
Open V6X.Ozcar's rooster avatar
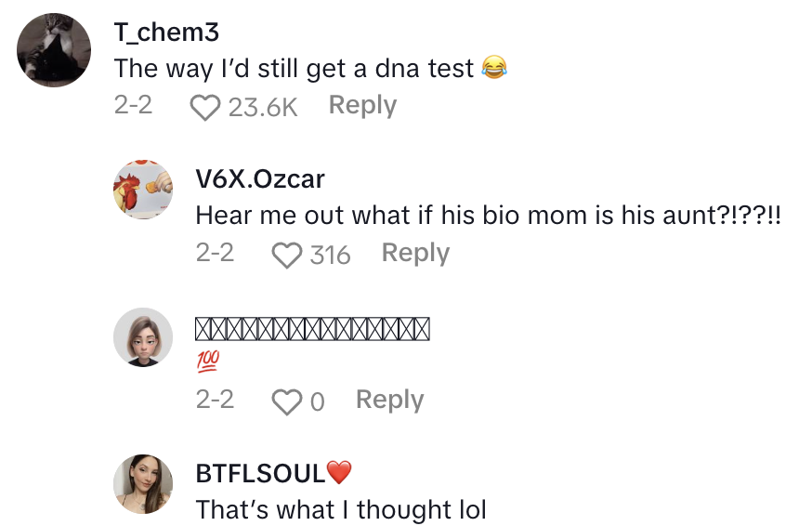143,189
